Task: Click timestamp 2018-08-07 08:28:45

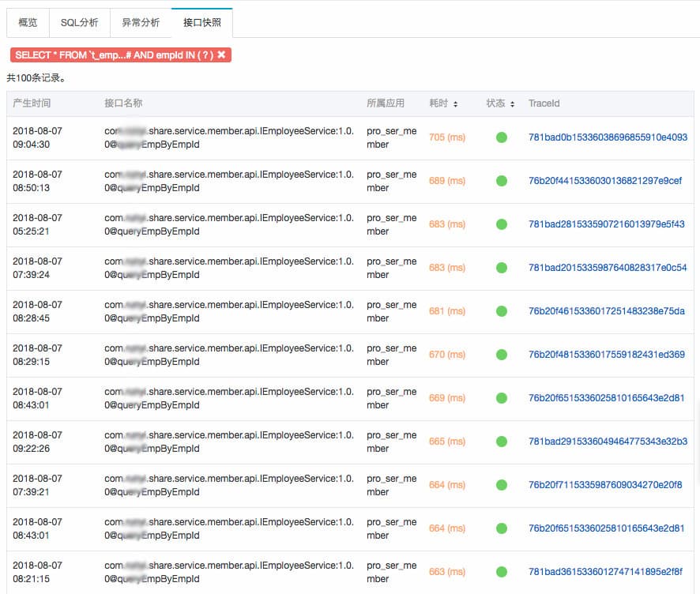Action: tap(37, 311)
